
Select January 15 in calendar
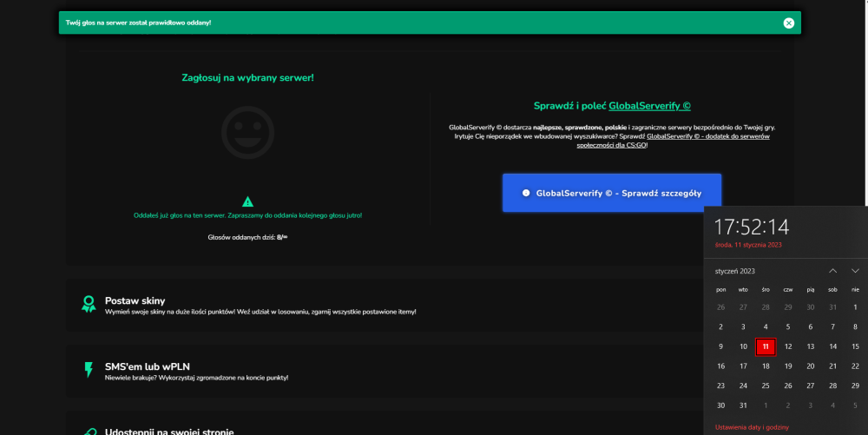[x=855, y=346]
